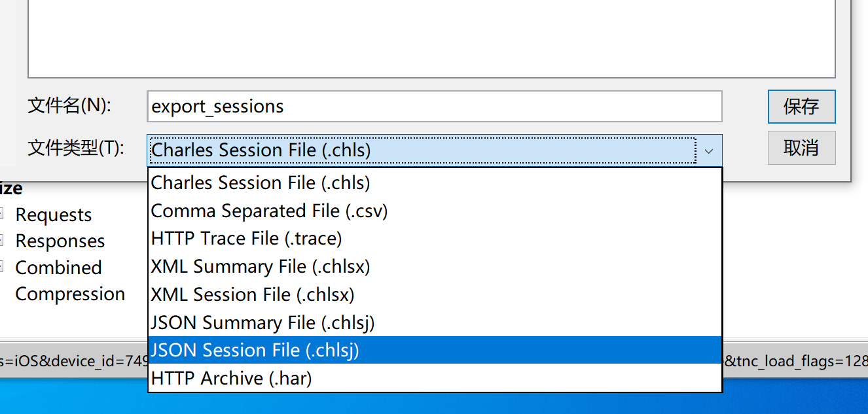This screenshot has width=868, height=414.
Task: Click the 保存 (Save) button
Action: (801, 107)
